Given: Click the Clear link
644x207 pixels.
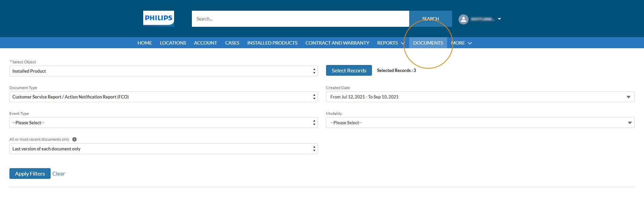Looking at the screenshot, I should point(59,174).
